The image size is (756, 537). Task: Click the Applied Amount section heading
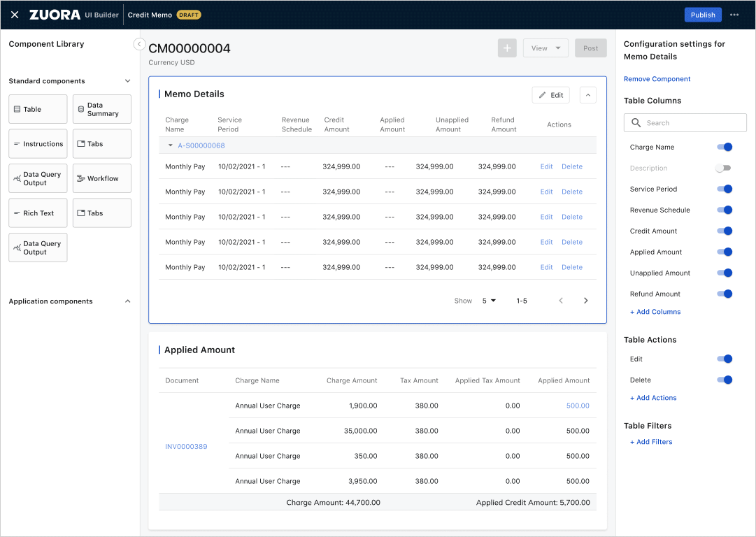tap(199, 350)
